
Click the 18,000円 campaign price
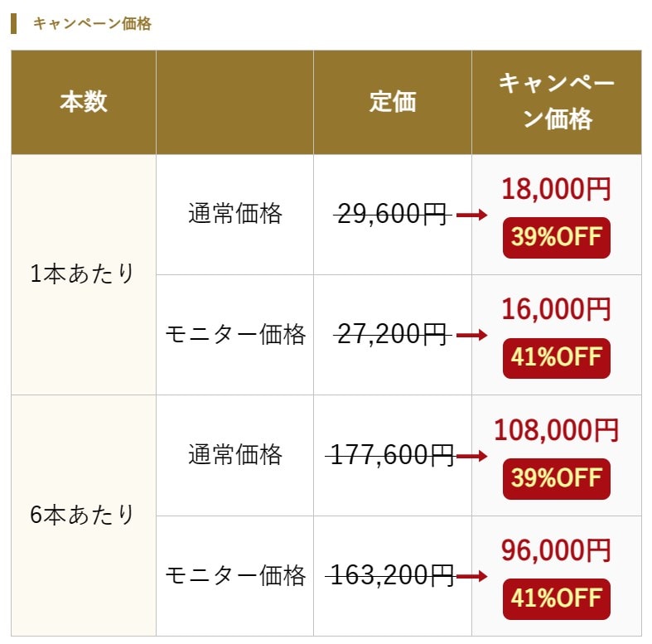coord(557,189)
